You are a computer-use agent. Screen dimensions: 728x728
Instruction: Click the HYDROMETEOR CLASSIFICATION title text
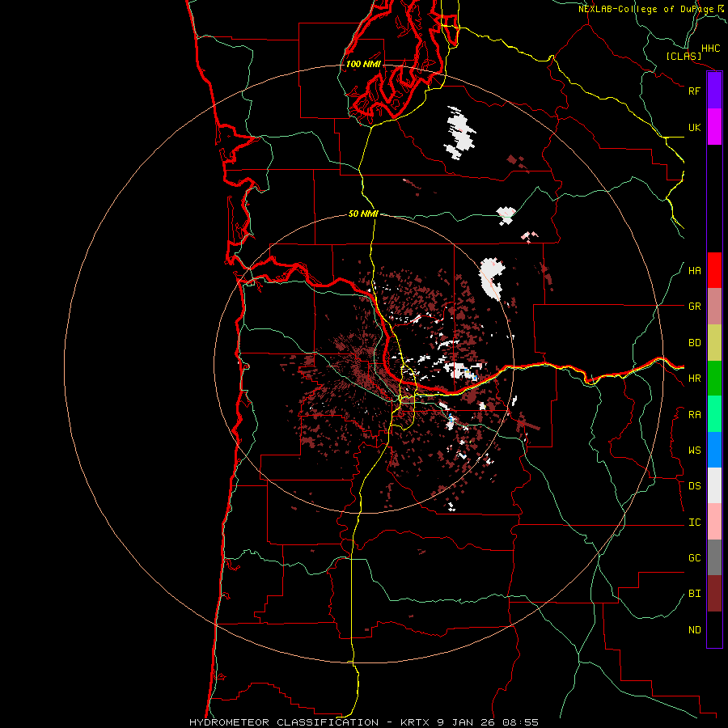point(284,722)
